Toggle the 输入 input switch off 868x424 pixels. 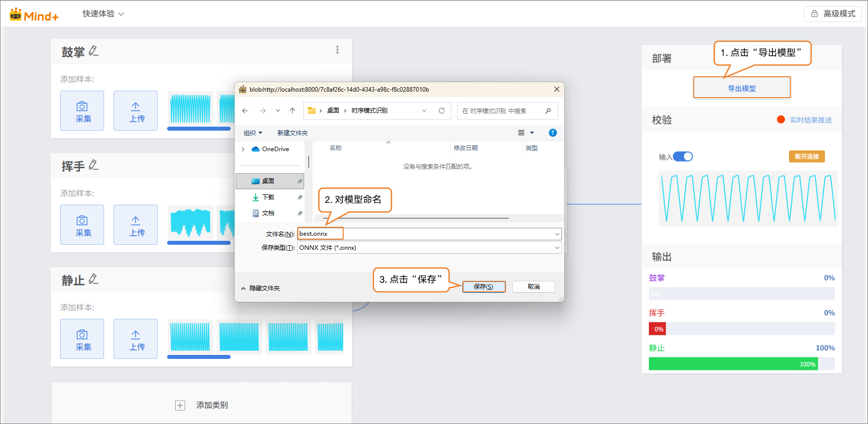(683, 157)
